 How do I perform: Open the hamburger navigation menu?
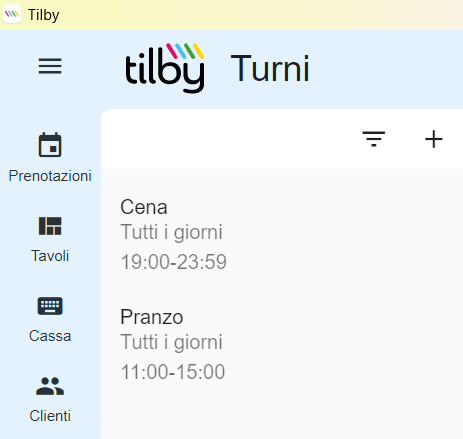50,66
